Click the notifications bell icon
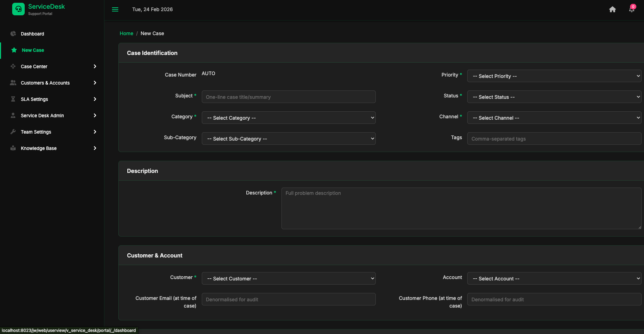The width and height of the screenshot is (644, 334). pos(631,9)
